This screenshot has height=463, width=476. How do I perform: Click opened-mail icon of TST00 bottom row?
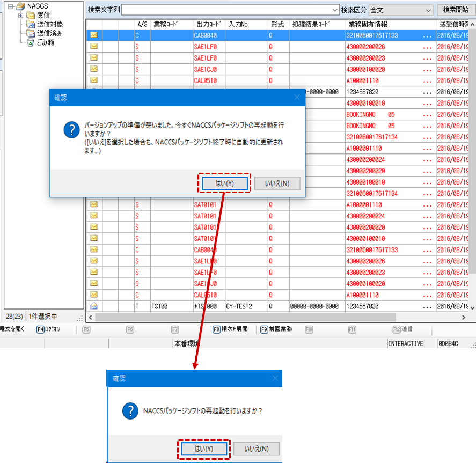pos(94,306)
